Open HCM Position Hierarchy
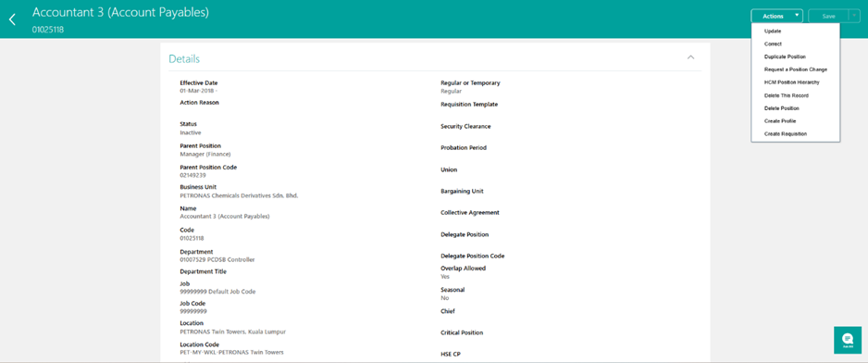 tap(791, 82)
